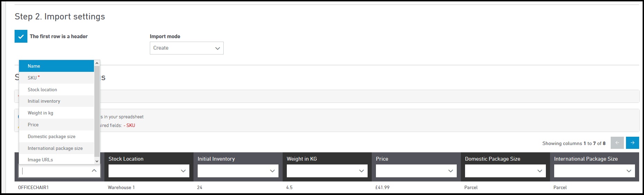Choose 'SKU' option in the list
This screenshot has height=195, width=644.
pyautogui.click(x=57, y=78)
